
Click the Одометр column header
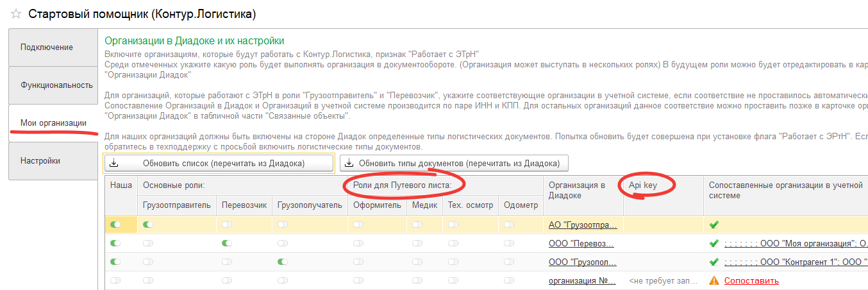point(521,205)
